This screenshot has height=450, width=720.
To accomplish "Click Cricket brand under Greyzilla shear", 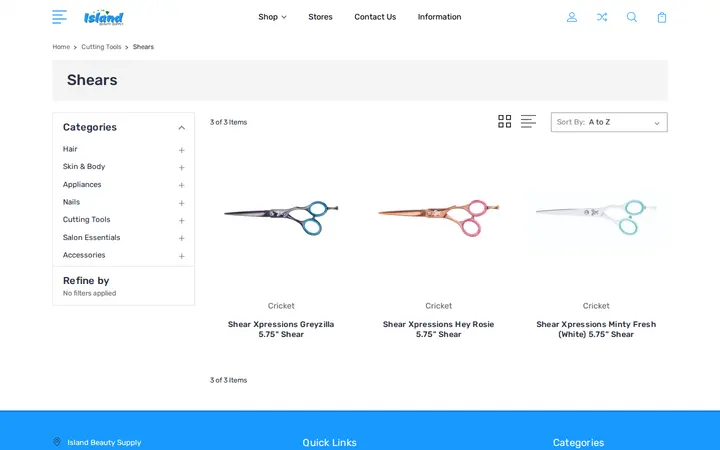I will (281, 306).
